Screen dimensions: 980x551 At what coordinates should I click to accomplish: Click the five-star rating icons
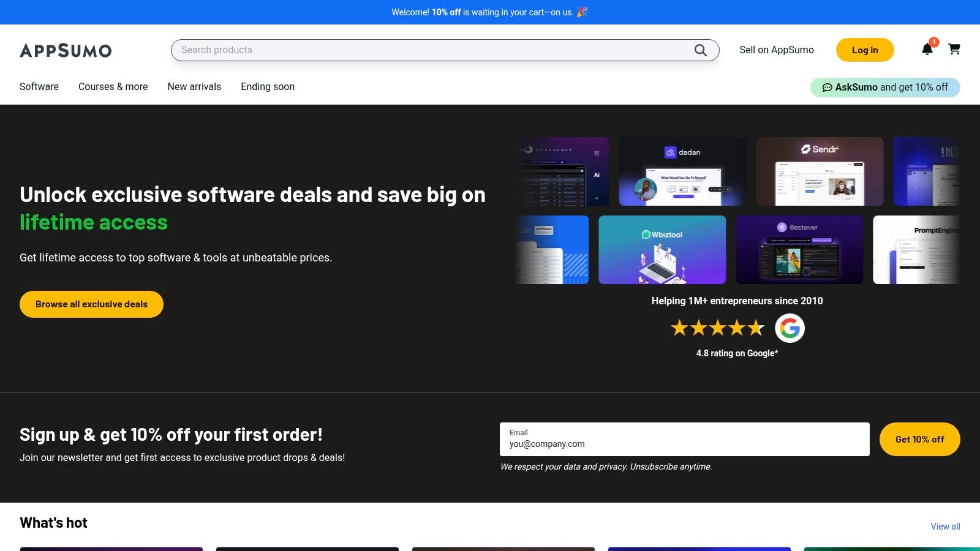point(717,328)
